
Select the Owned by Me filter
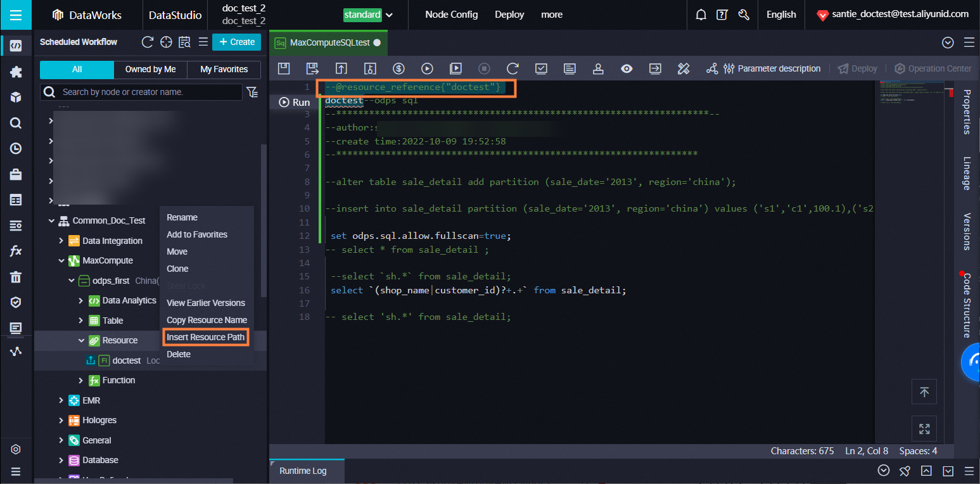coord(150,69)
